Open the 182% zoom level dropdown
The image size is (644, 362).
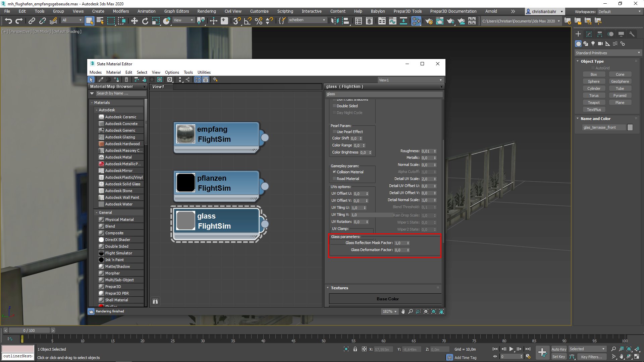point(390,311)
